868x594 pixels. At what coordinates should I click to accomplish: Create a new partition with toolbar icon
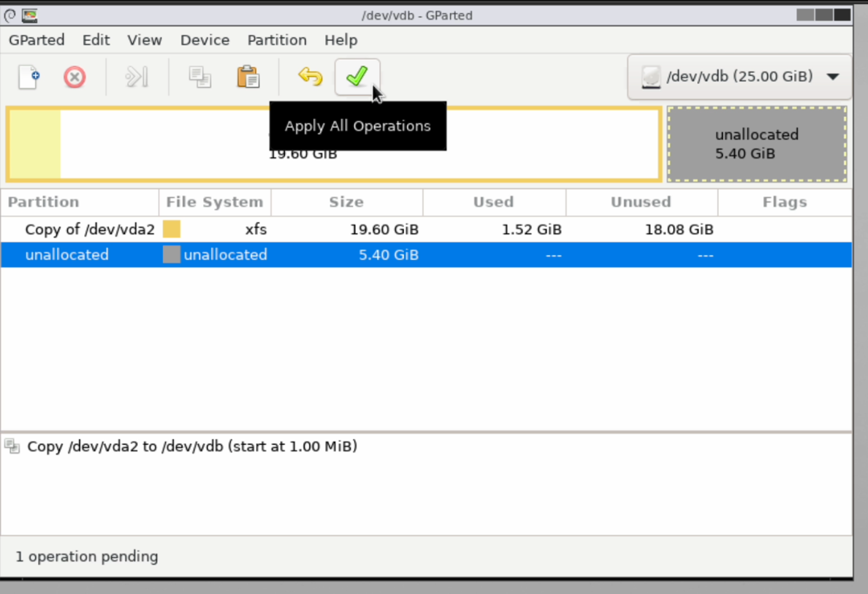point(29,76)
